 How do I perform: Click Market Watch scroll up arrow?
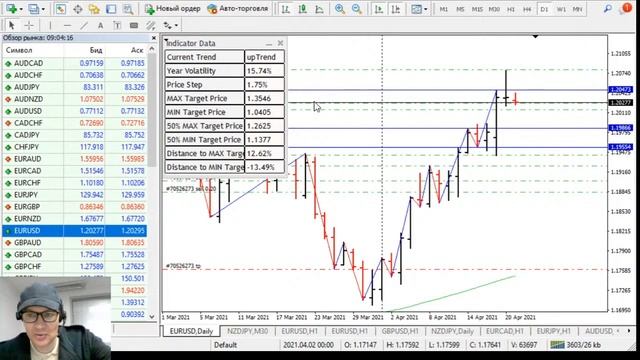(152, 49)
